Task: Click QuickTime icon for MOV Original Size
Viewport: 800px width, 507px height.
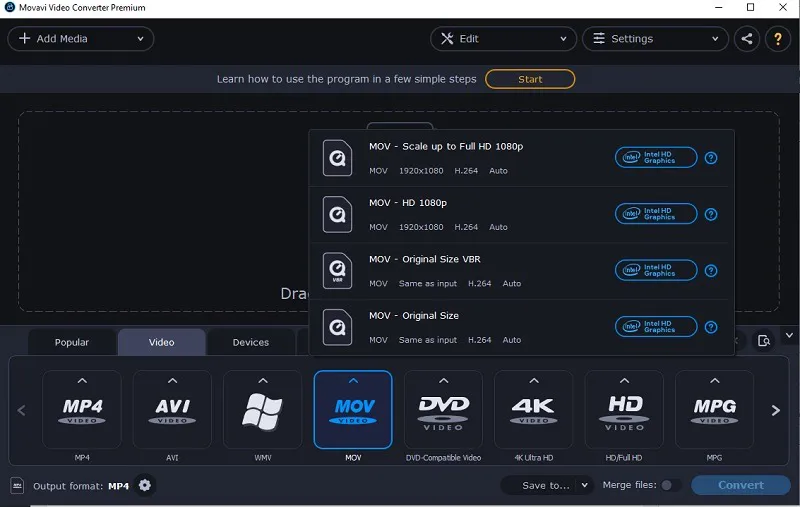Action: (x=337, y=327)
